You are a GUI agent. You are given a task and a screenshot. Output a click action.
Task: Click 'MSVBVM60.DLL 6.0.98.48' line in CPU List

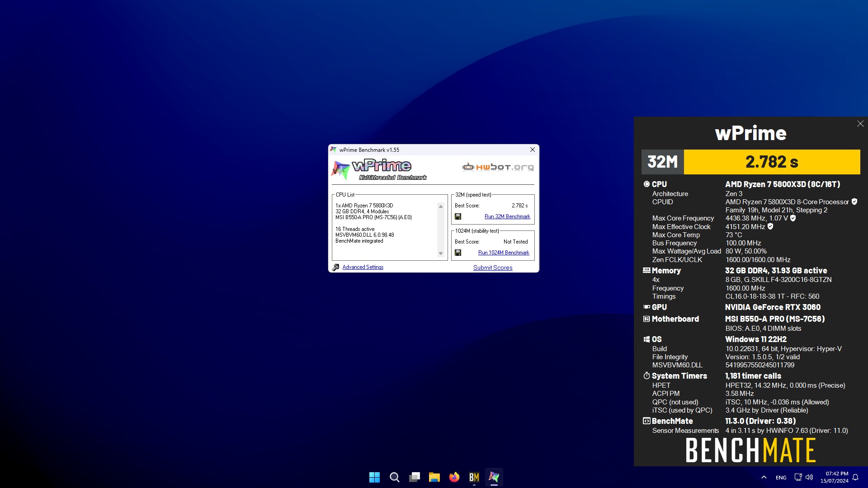click(x=364, y=235)
